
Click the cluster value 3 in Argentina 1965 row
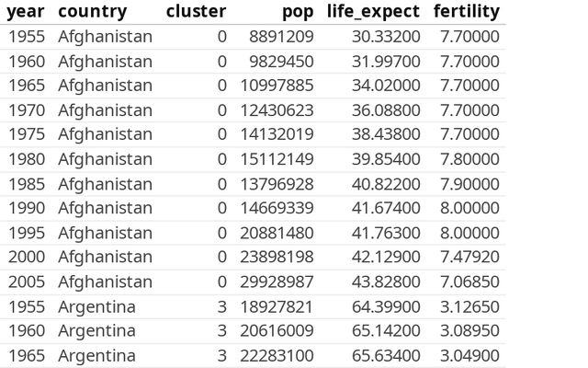click(221, 355)
